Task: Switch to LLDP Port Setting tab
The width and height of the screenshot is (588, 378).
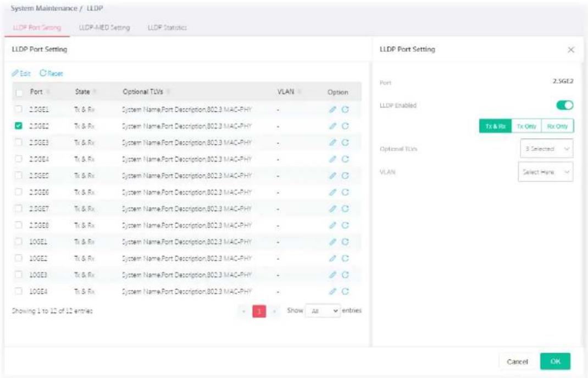Action: [x=37, y=28]
